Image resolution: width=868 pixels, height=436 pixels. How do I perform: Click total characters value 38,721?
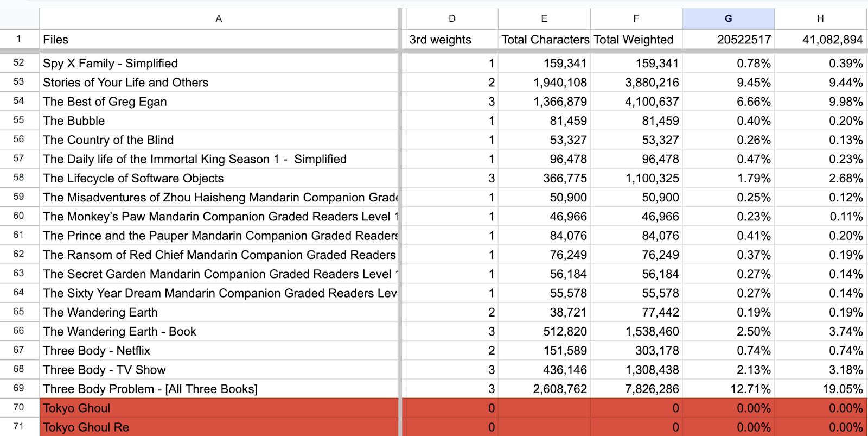point(544,312)
